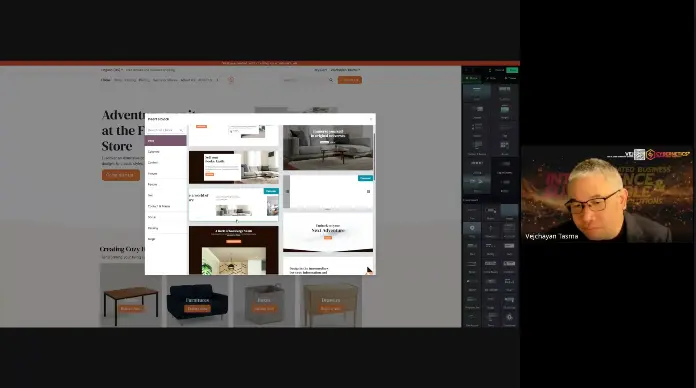Click the Boxes category card button
This screenshot has width=696, height=388.
coord(264,309)
